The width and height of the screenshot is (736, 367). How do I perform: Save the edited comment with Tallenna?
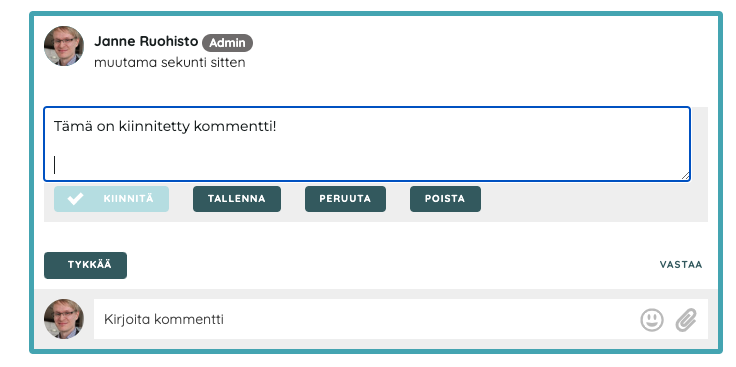(x=237, y=199)
